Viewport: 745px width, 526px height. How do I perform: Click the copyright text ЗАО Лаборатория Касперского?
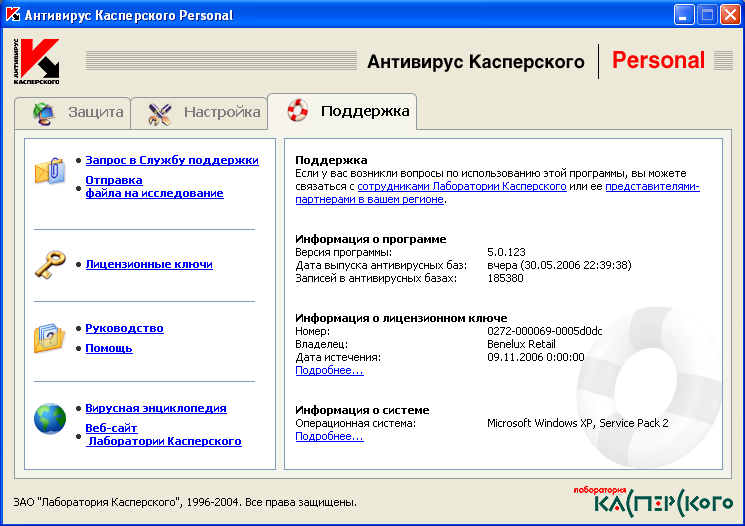pos(185,502)
